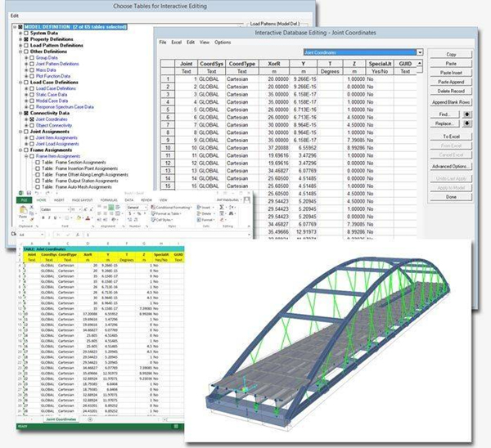Click the Excel formula bar input field
The image size is (491, 448).
168,235
